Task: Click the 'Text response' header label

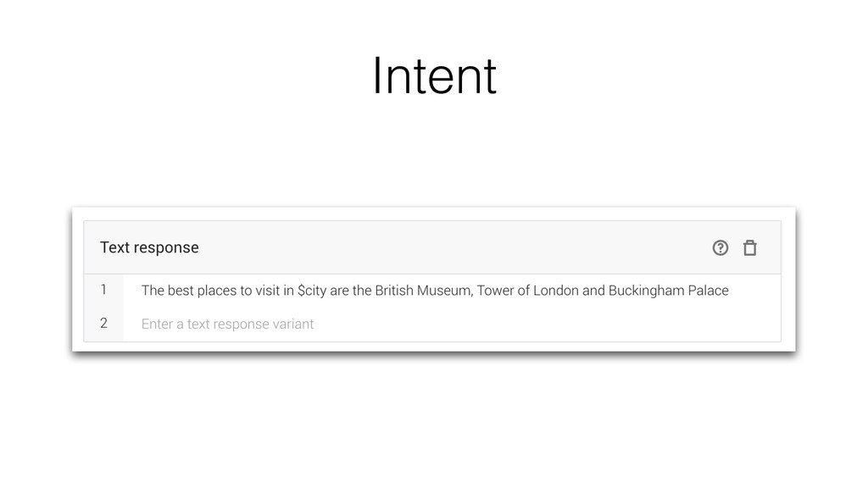Action: (149, 247)
